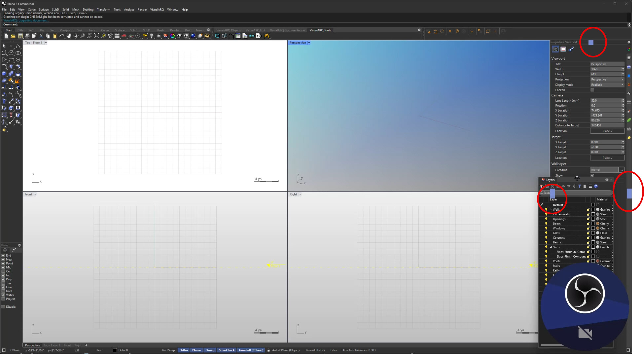Click the Target Location Place button
Screen dimensions: 644x354
607,158
